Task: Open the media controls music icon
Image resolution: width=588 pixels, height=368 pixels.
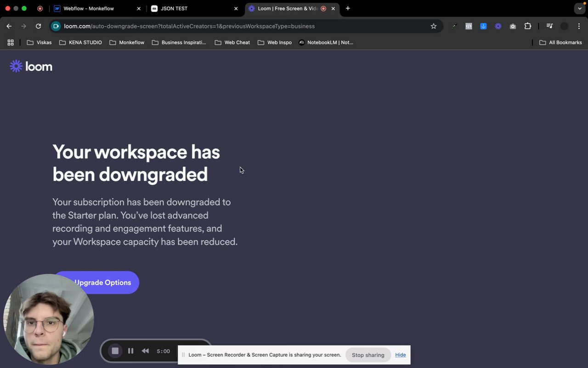Action: [549, 26]
